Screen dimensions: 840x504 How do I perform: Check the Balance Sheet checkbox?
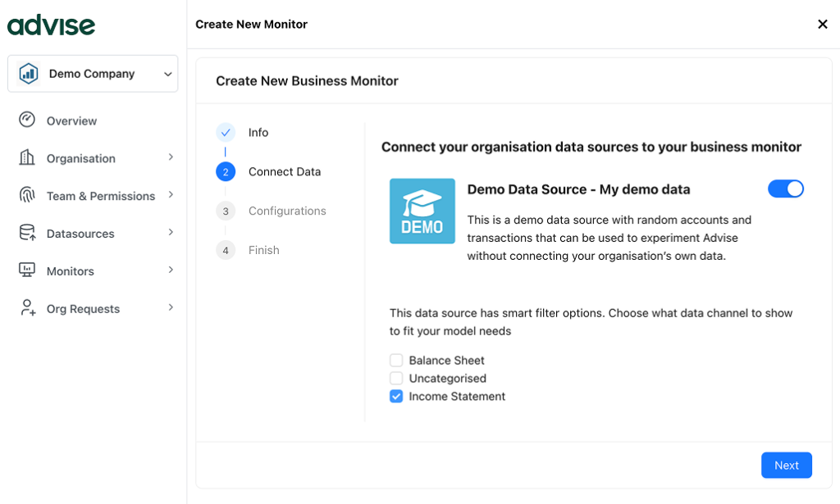(396, 361)
